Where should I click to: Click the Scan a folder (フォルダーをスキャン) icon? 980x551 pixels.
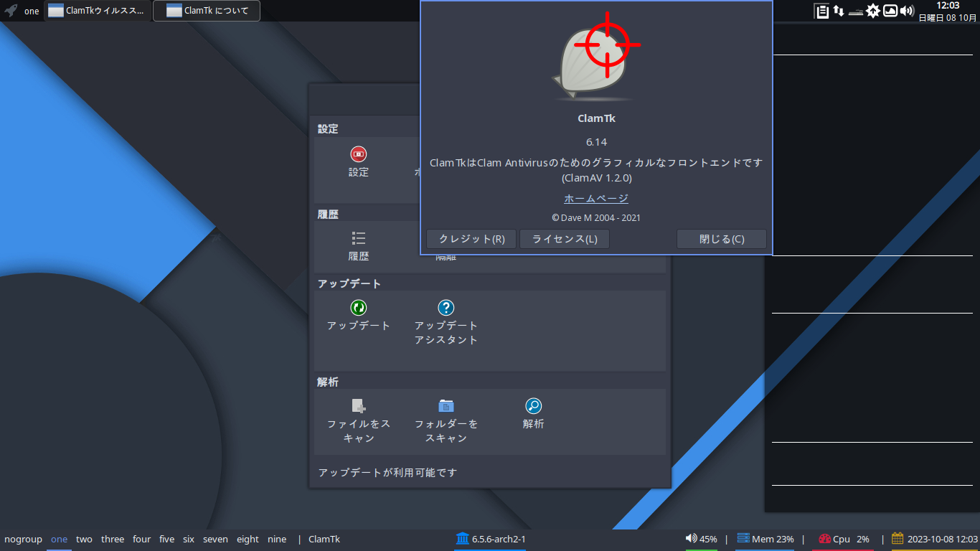(x=446, y=406)
